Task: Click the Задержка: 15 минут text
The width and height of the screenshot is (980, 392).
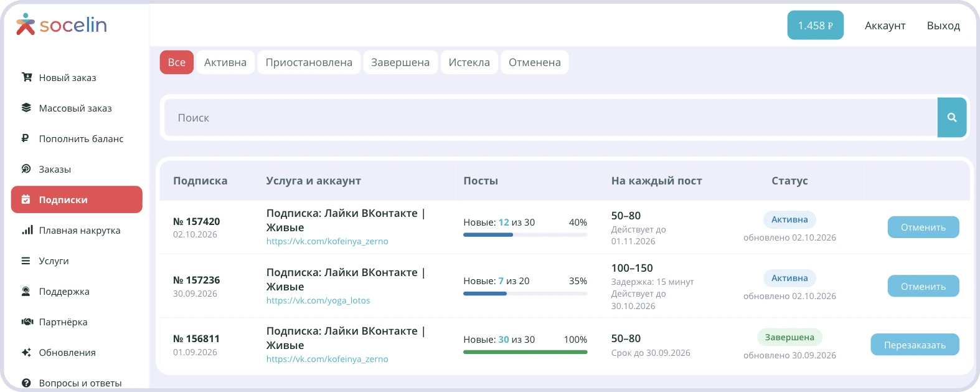Action: coord(653,282)
